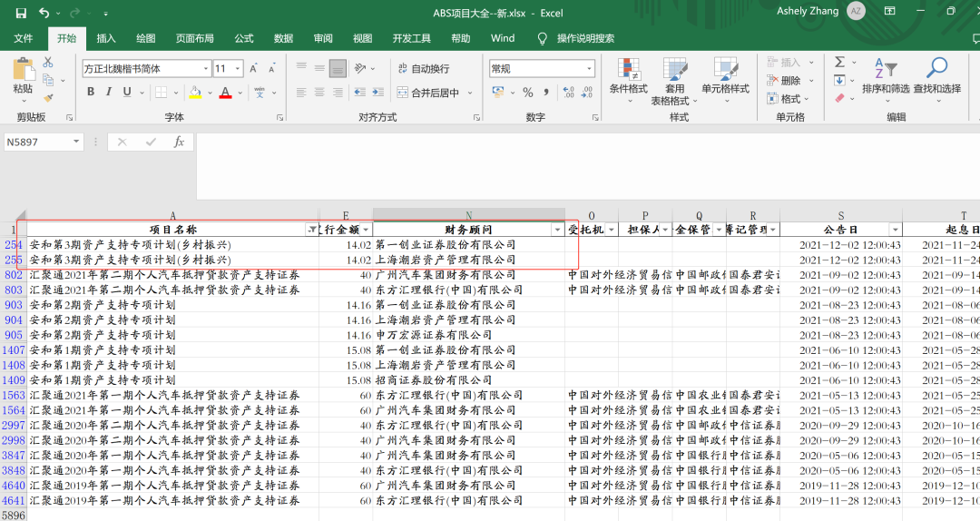Screen dimensions: 980x521
Task: Open the font name dropdown
Action: [206, 68]
